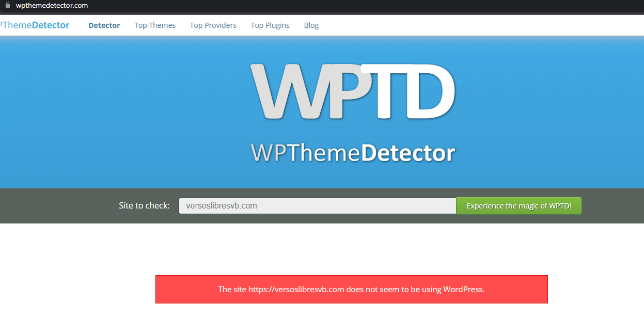The height and width of the screenshot is (321, 644).
Task: Click the wpthemedetector.com URL in address bar
Action: (x=52, y=6)
